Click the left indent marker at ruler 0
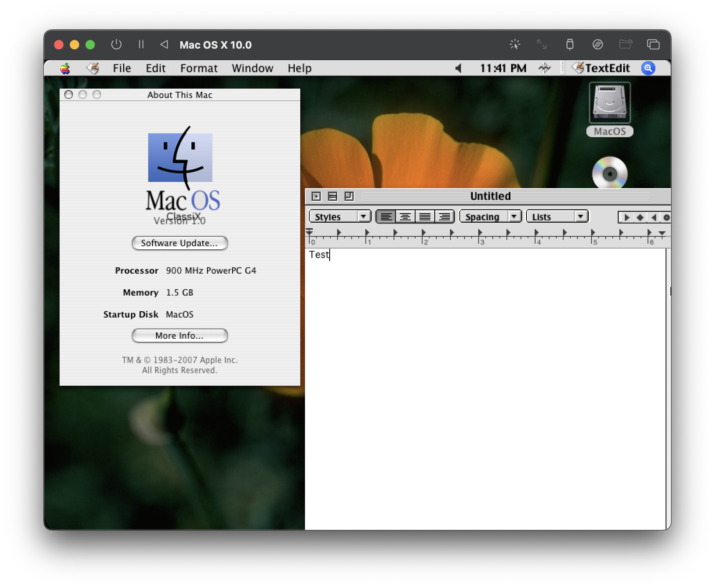This screenshot has height=588, width=715. [309, 232]
